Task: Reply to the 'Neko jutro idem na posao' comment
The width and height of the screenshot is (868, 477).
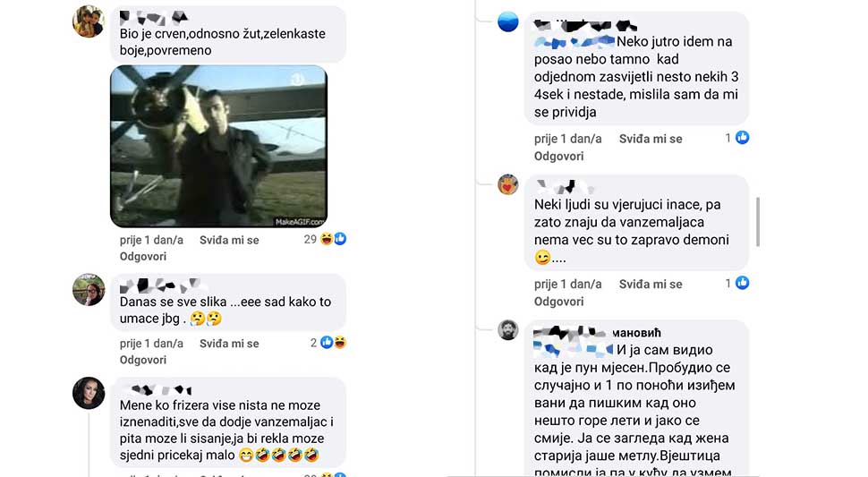Action: (558, 156)
